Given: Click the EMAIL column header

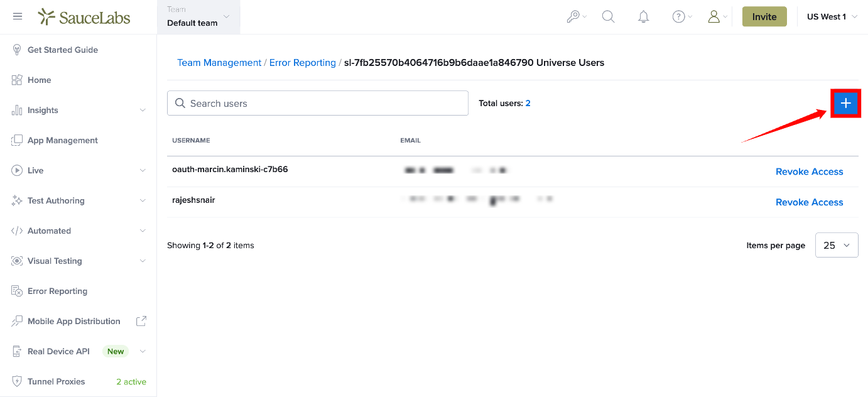Looking at the screenshot, I should 410,141.
